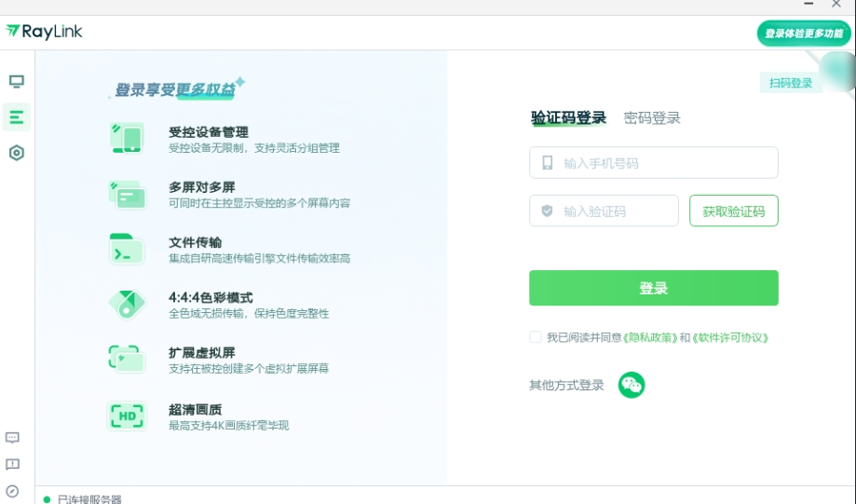Click the RayLink logo
Image resolution: width=856 pixels, height=504 pixels.
pos(44,32)
